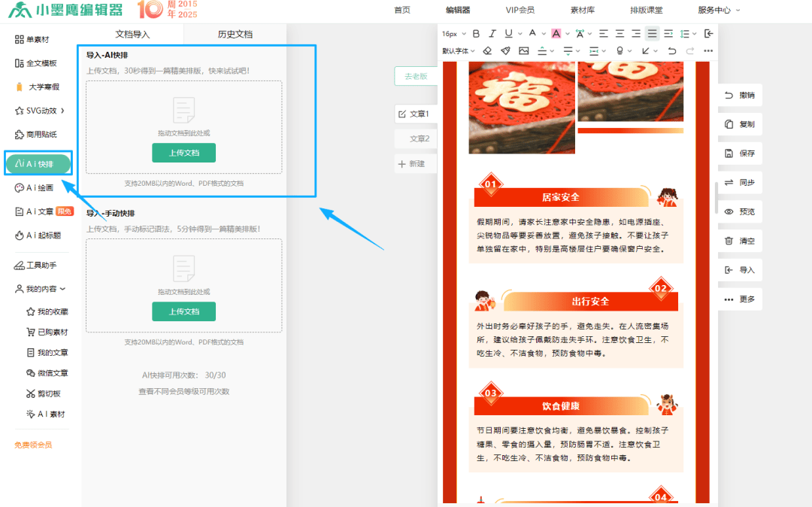Image resolution: width=812 pixels, height=507 pixels.
Task: Open the 默认字体 font family dropdown
Action: pos(459,50)
